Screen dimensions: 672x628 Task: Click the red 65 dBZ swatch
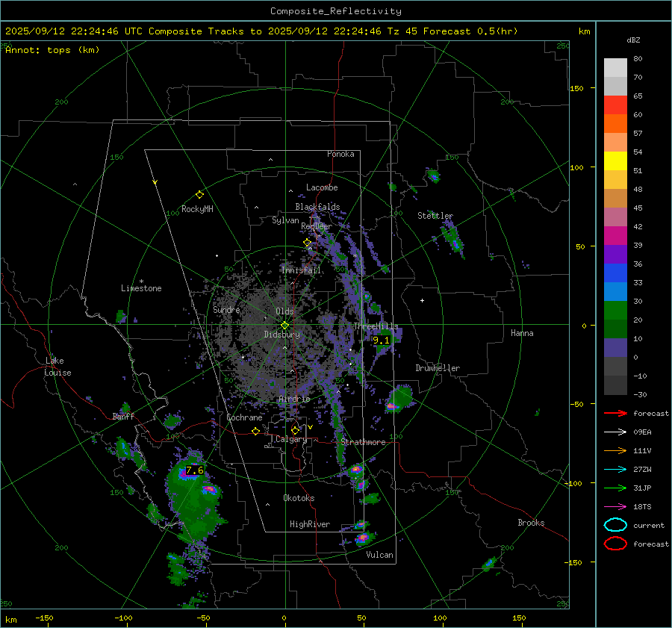tap(615, 105)
